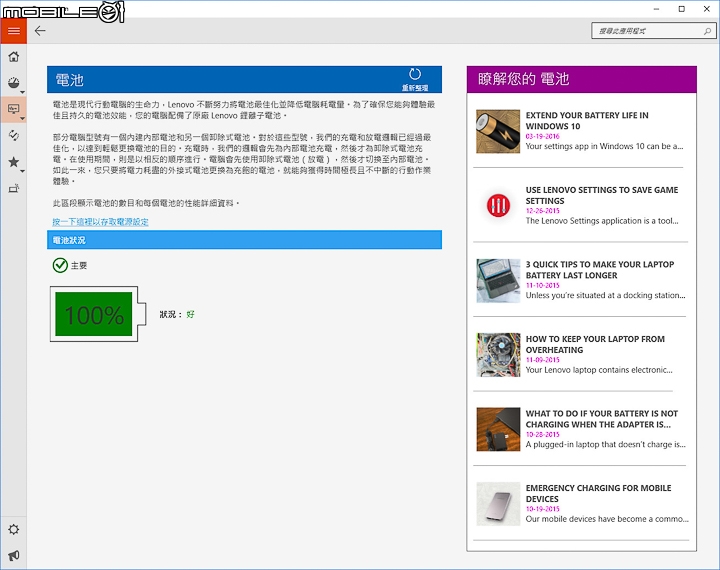Click the 11-09-2015 article date

pos(543,360)
